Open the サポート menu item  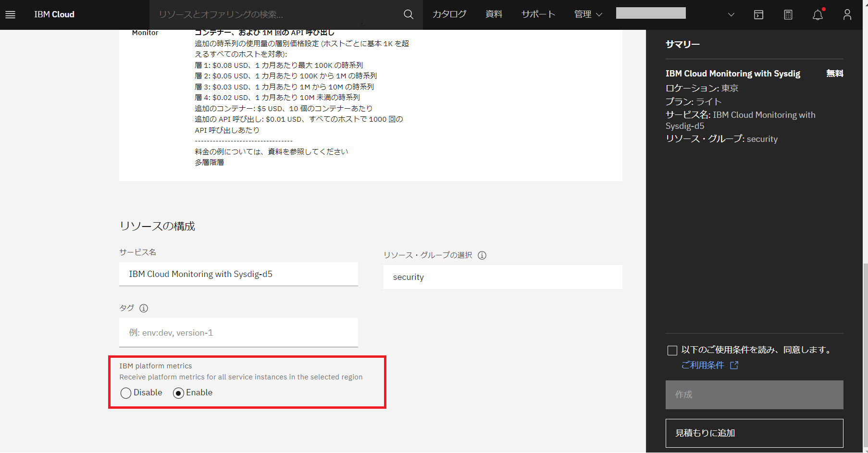click(x=538, y=14)
